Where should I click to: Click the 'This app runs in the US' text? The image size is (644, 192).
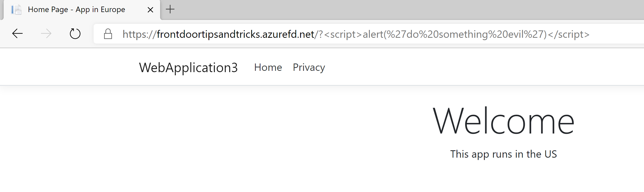pos(503,154)
